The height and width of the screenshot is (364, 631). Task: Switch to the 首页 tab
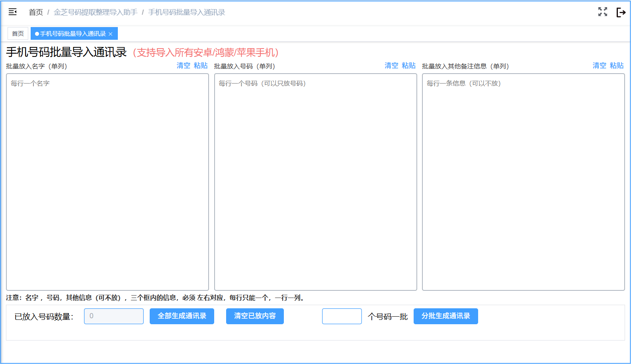pos(18,34)
